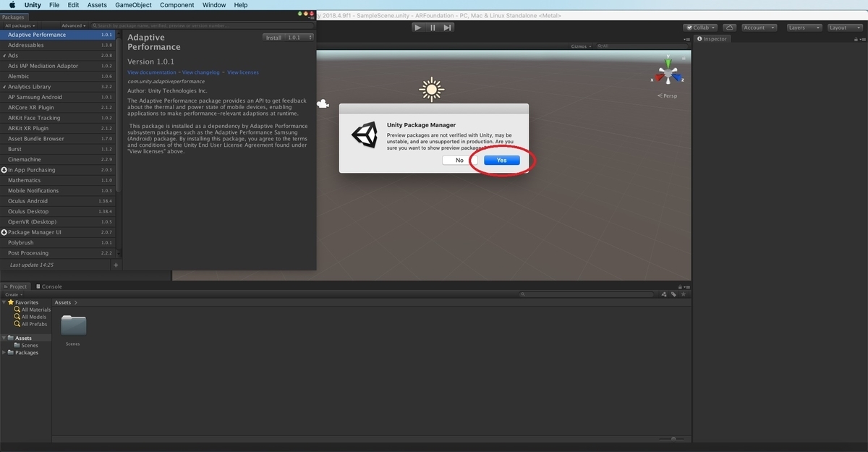Click the Install button for Adaptive Performance
The height and width of the screenshot is (452, 868).
(273, 38)
